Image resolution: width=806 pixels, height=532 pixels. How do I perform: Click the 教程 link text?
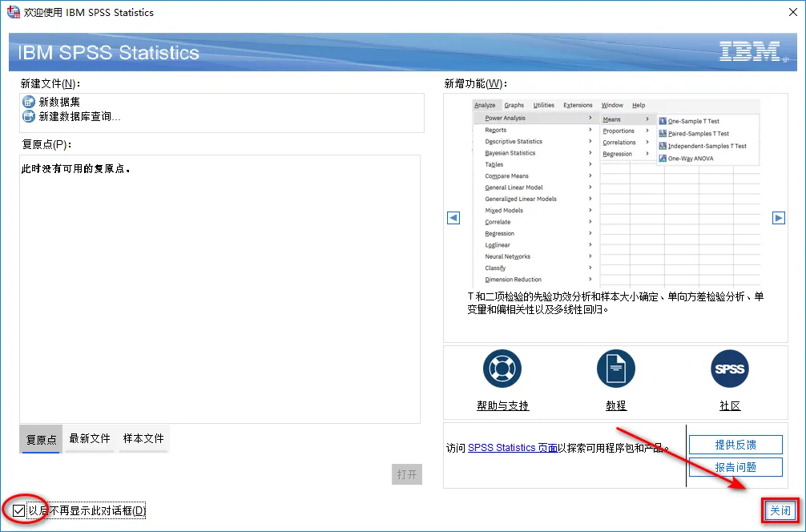[616, 405]
